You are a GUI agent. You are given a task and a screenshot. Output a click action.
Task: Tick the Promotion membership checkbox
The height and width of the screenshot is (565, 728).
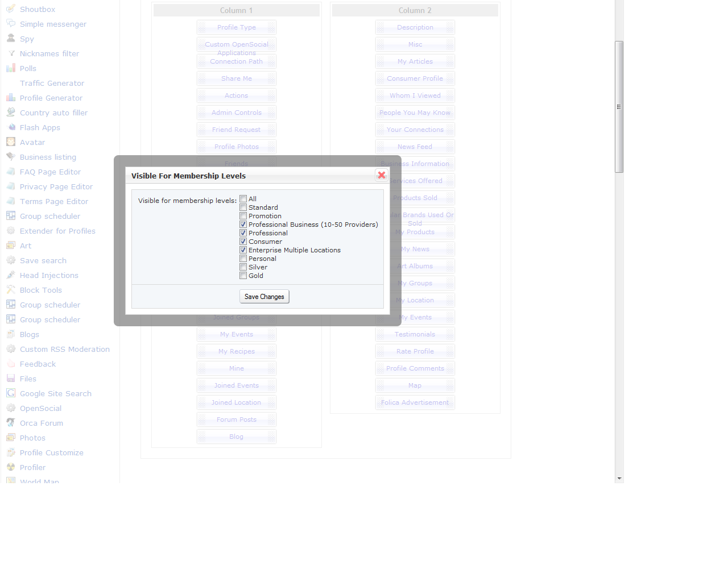pyautogui.click(x=243, y=216)
